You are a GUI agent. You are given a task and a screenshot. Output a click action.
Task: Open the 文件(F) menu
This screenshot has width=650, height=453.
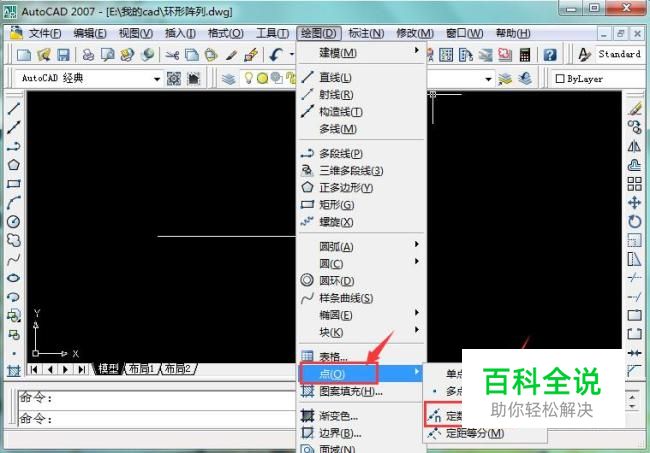[x=45, y=33]
